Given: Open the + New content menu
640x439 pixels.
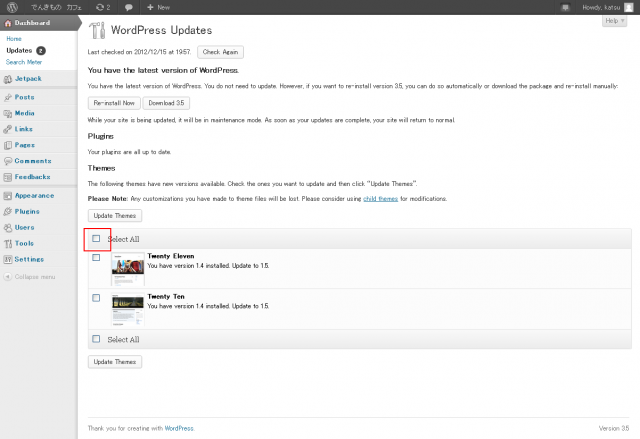Looking at the screenshot, I should point(158,7).
